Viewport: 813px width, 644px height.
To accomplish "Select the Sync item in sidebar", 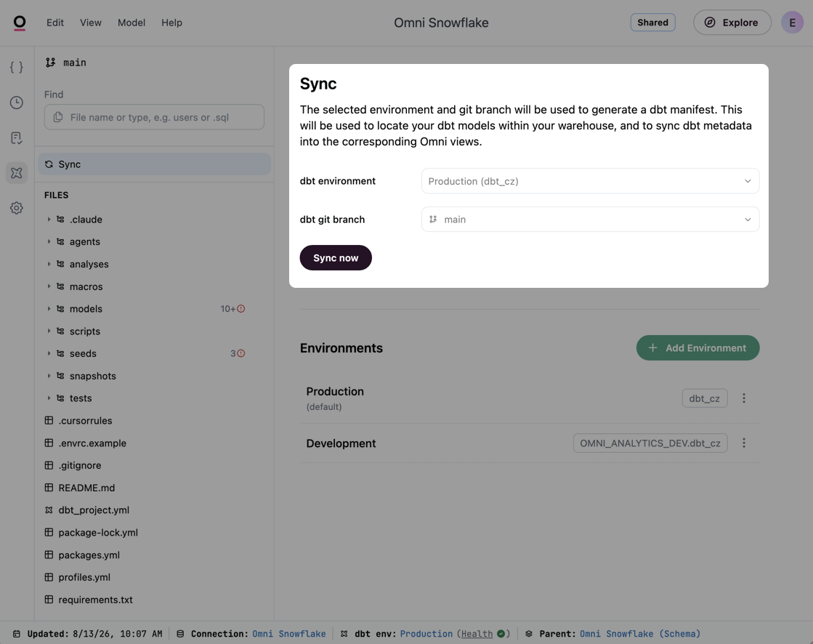I will 155,164.
